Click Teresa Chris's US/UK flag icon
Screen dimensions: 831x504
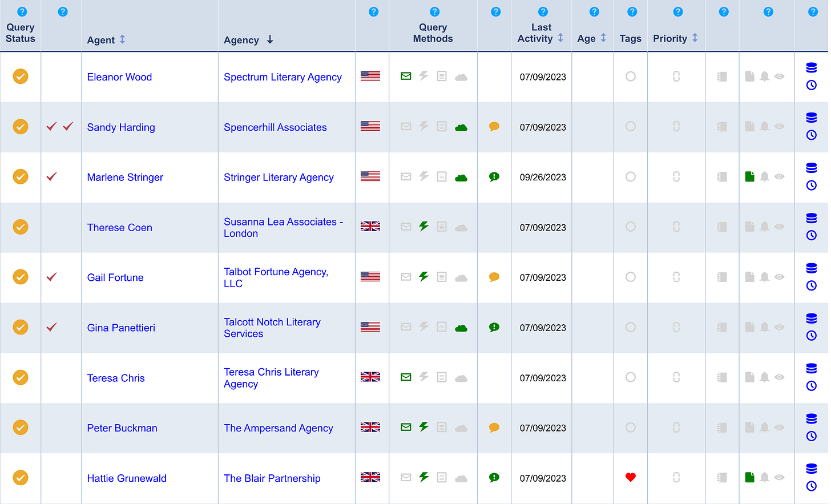coord(370,377)
